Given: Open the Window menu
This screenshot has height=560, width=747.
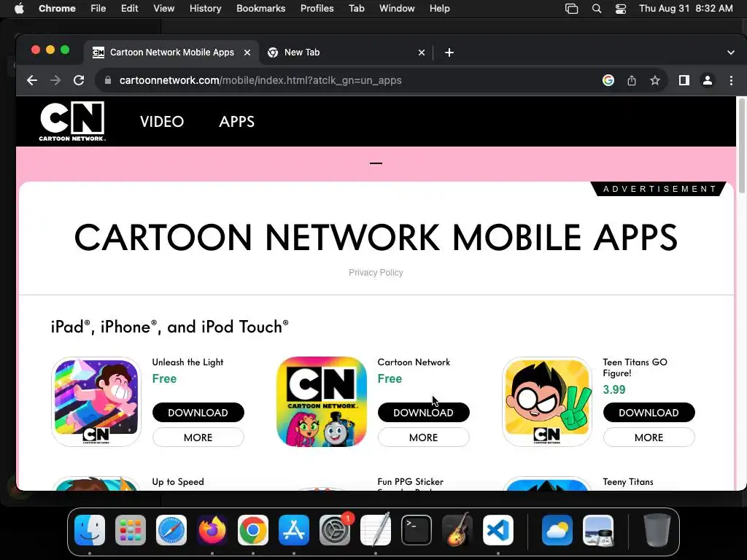Looking at the screenshot, I should [397, 9].
